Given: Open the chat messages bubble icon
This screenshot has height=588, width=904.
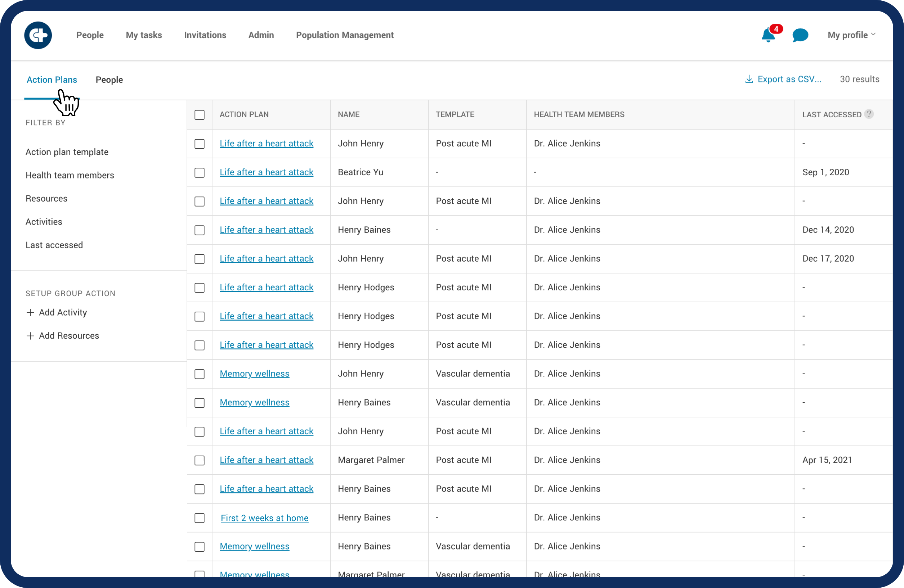Looking at the screenshot, I should (800, 35).
